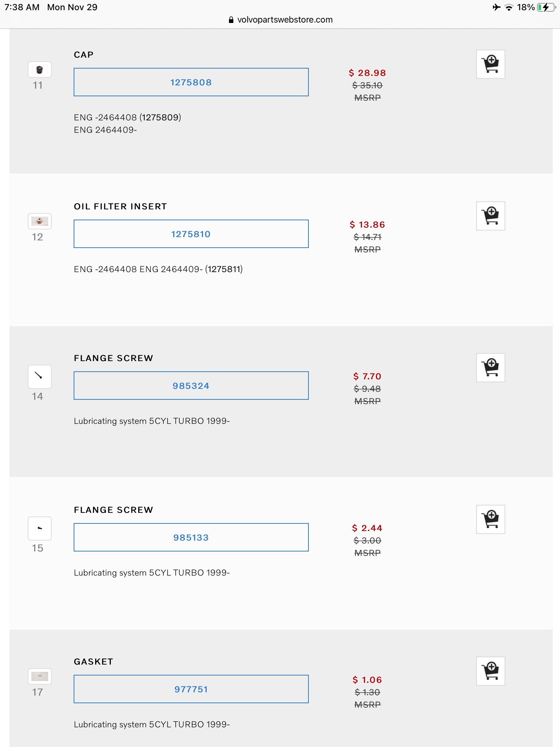560x747 pixels.
Task: Add the Cap part to cart
Action: pos(490,64)
